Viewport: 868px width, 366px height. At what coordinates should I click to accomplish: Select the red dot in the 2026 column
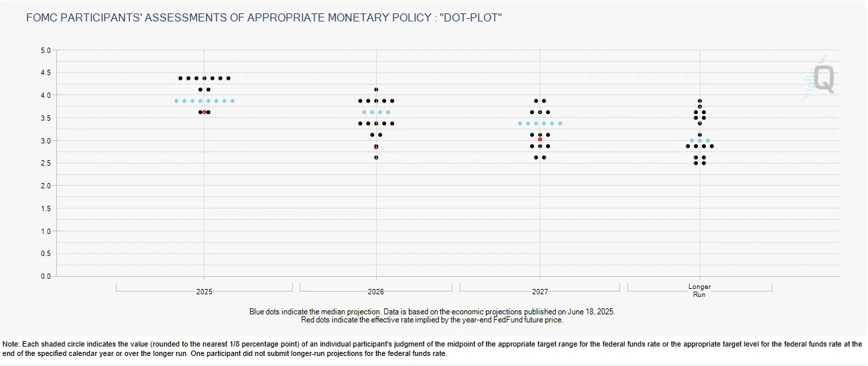376,147
